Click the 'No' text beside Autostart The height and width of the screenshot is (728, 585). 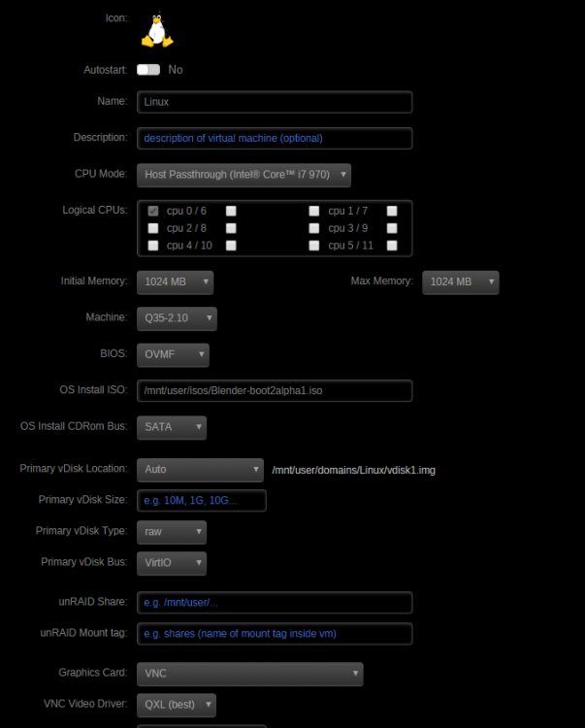[x=176, y=70]
